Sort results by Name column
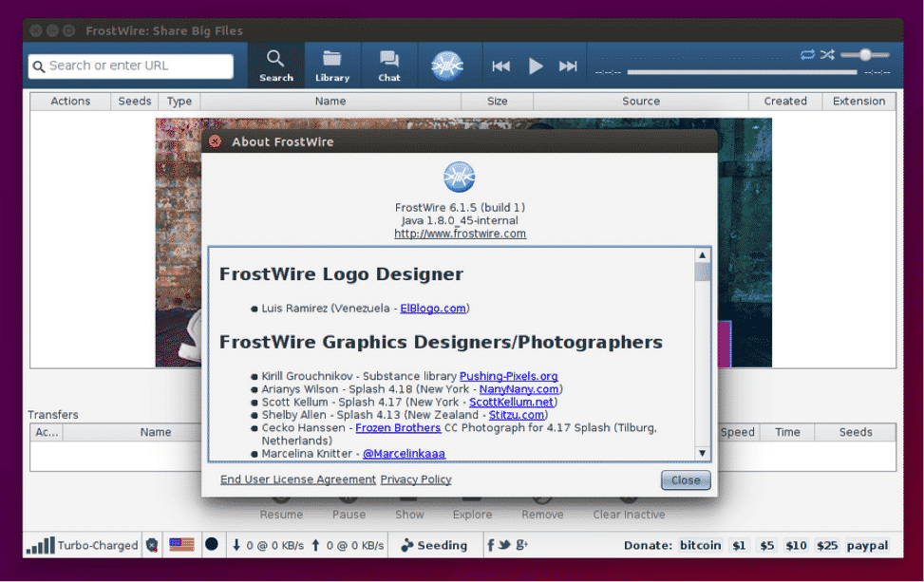 tap(330, 102)
